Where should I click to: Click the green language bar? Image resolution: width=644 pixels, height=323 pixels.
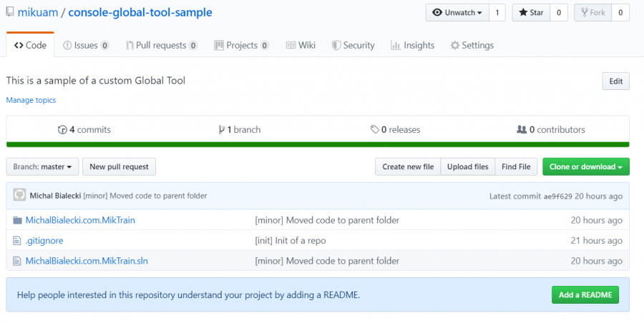318,145
